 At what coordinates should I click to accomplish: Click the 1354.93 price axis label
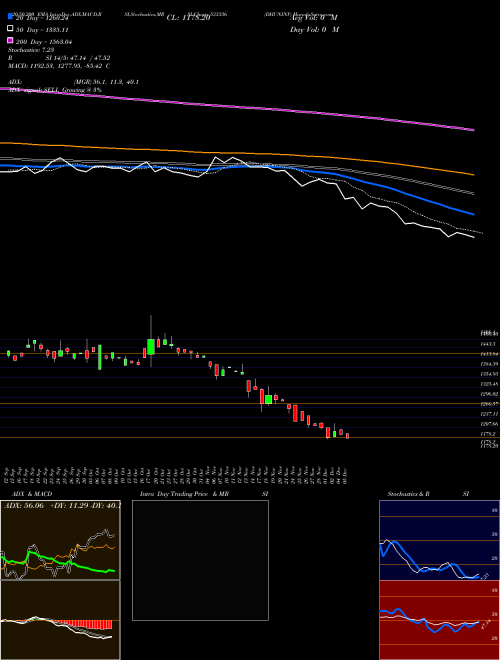(489, 374)
